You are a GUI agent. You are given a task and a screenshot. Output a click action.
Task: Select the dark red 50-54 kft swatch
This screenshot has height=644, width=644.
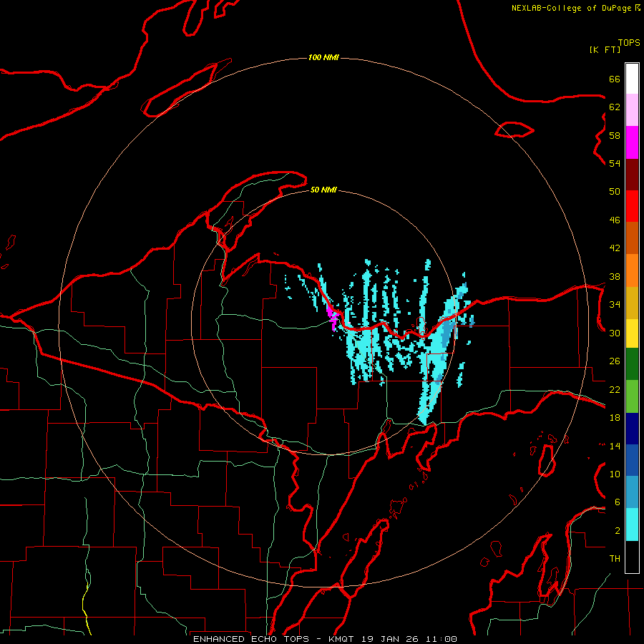click(632, 175)
